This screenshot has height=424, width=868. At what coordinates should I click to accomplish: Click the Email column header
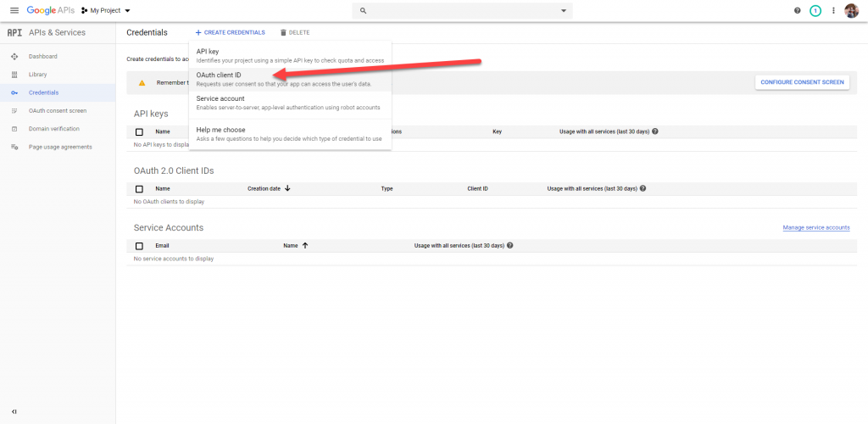(162, 246)
